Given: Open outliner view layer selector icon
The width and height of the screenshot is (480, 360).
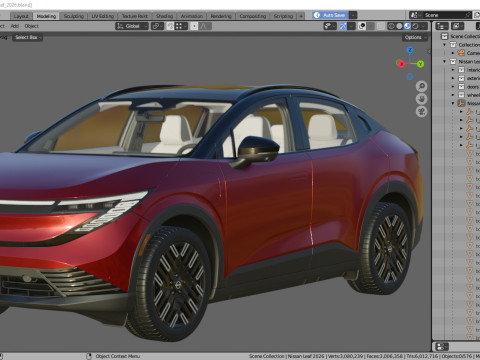Looking at the screenshot, I should pyautogui.click(x=457, y=26).
